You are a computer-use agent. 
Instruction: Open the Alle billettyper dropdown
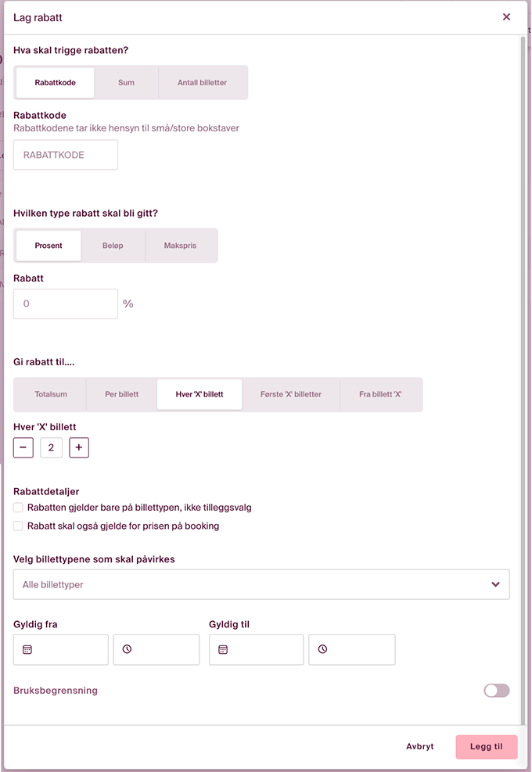[261, 584]
